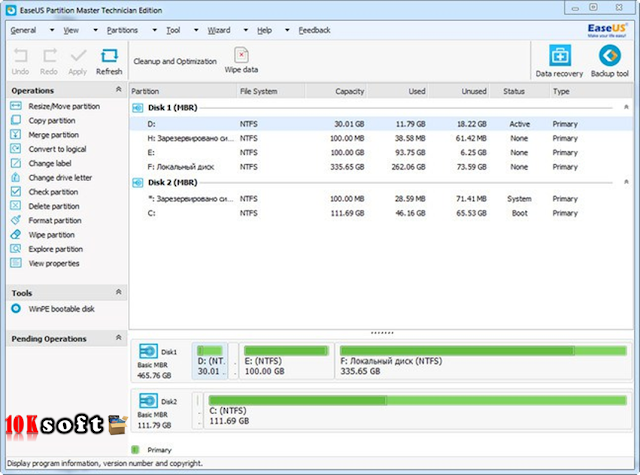Select the E: partition row
The height and width of the screenshot is (475, 640).
point(381,153)
